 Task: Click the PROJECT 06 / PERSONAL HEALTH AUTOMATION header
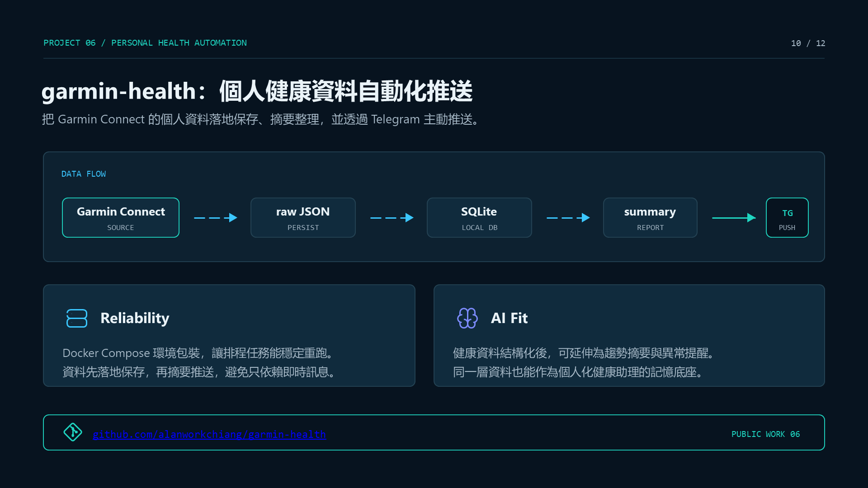(x=145, y=43)
